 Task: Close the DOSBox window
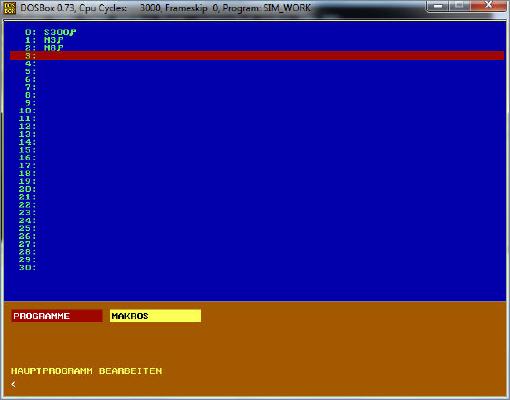pyautogui.click(x=488, y=6)
